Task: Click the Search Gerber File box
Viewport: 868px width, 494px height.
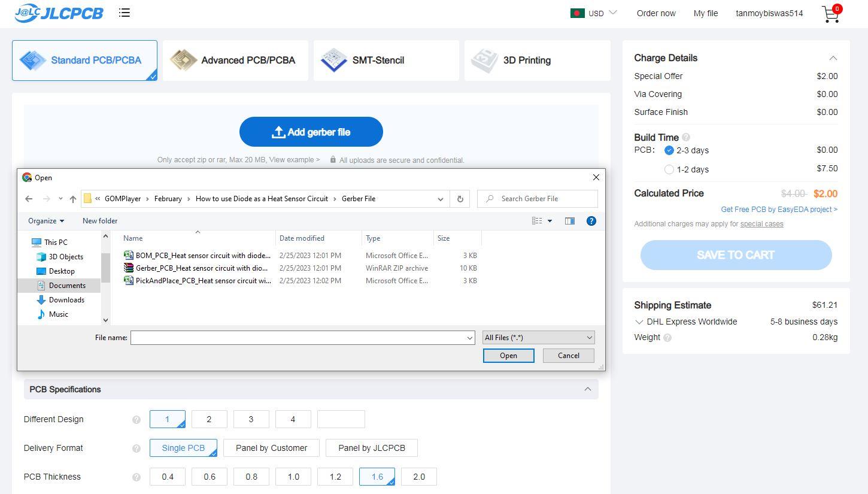Action: 538,199
